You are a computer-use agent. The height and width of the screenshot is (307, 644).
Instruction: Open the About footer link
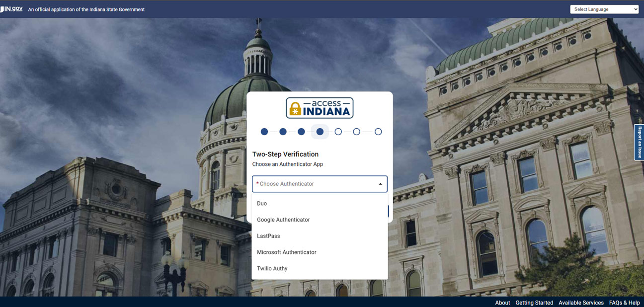(x=502, y=303)
